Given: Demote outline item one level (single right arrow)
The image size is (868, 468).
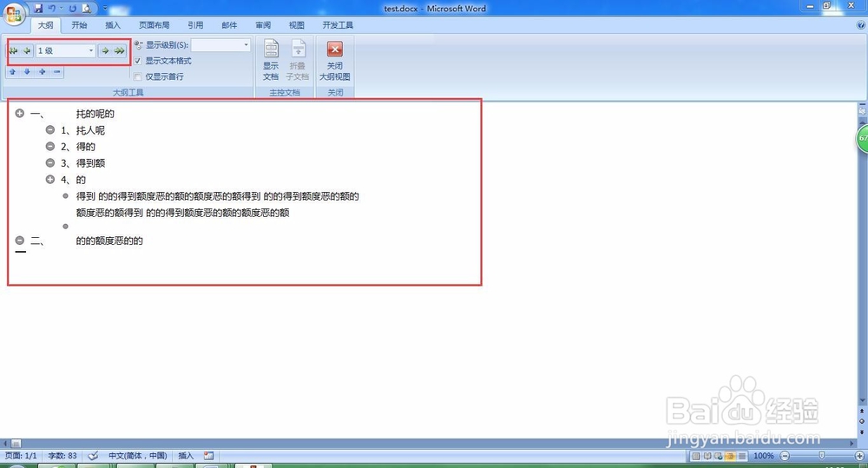Looking at the screenshot, I should (x=105, y=50).
